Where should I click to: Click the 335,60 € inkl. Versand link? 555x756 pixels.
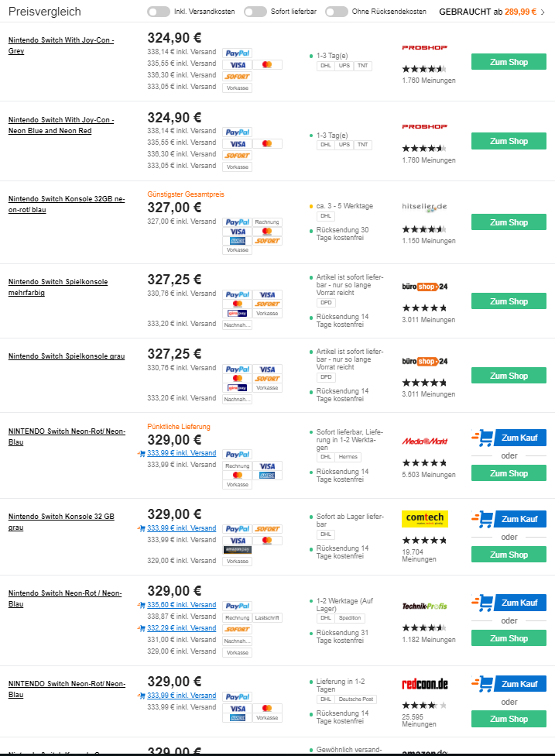point(182,605)
